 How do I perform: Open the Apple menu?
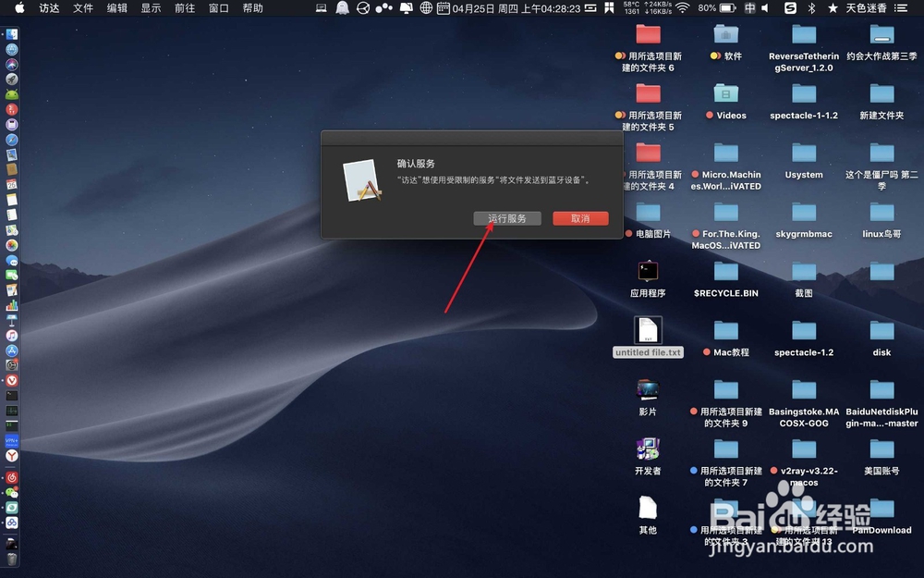(x=19, y=7)
